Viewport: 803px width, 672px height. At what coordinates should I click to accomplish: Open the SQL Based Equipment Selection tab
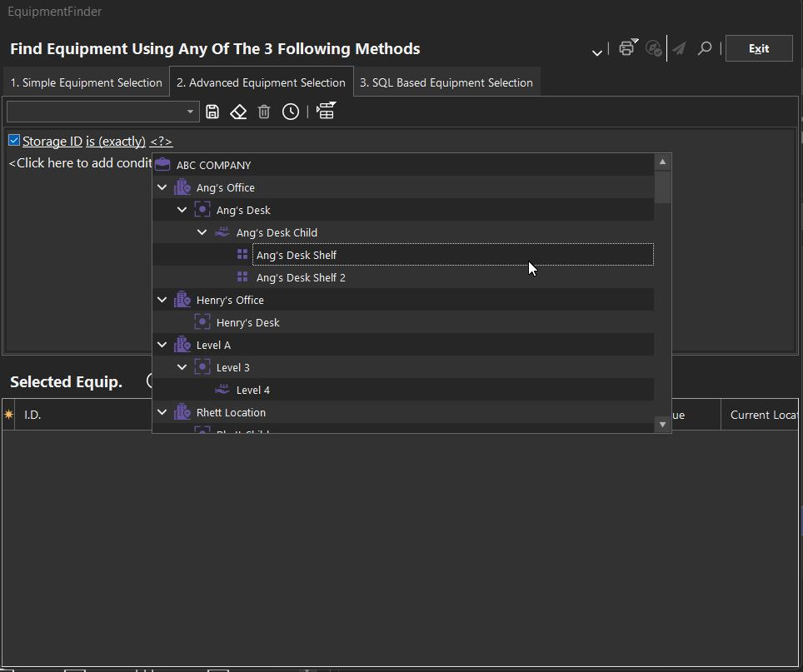pos(446,82)
